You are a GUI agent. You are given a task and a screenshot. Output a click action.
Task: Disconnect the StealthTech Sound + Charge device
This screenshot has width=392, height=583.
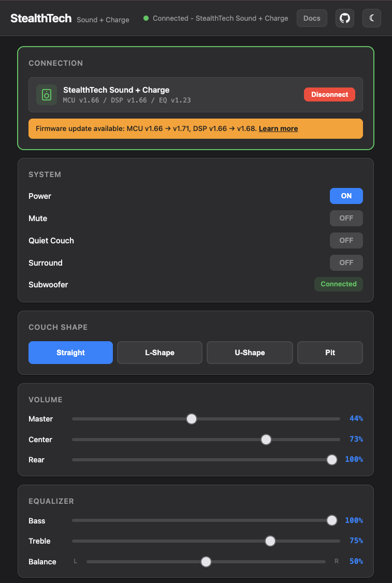329,95
